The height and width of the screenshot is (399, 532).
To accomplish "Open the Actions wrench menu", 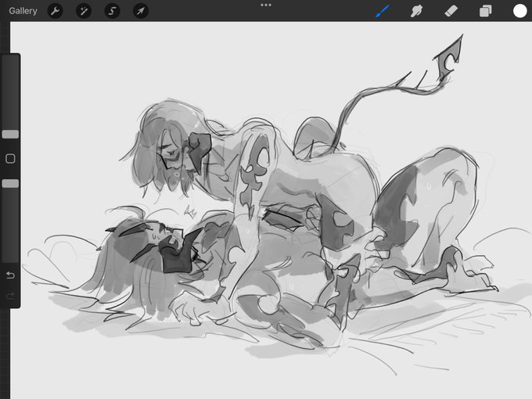I will pos(55,11).
